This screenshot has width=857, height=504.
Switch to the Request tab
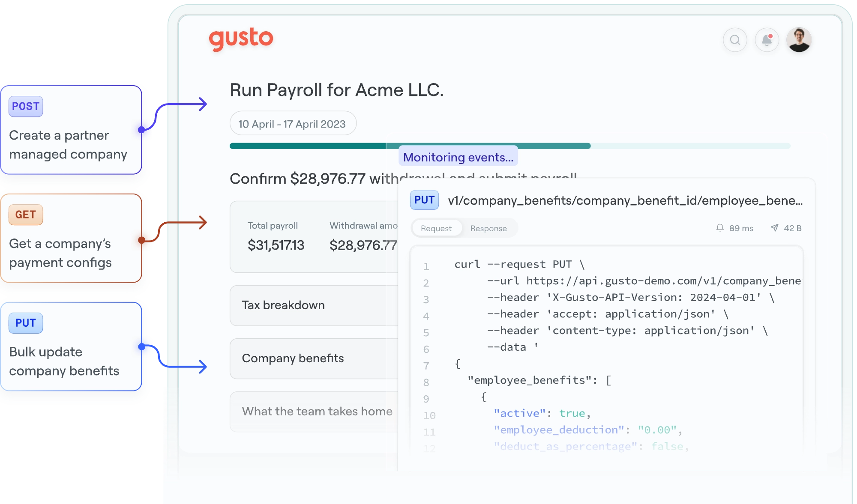click(436, 228)
